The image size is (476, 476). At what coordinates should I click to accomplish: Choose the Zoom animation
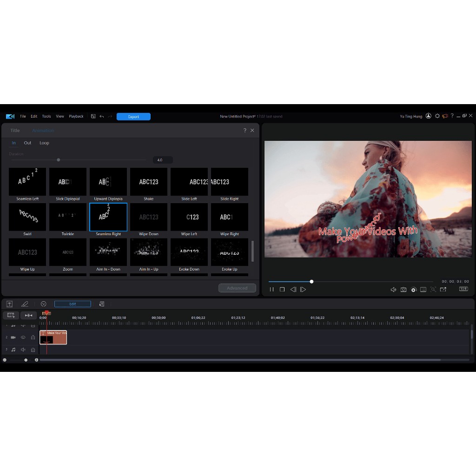click(68, 255)
